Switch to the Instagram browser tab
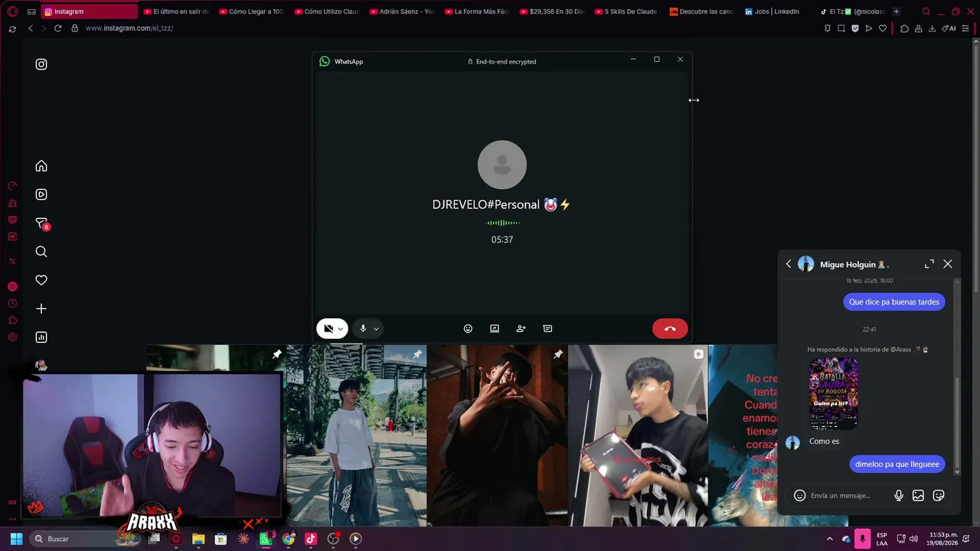980x551 pixels. click(89, 11)
